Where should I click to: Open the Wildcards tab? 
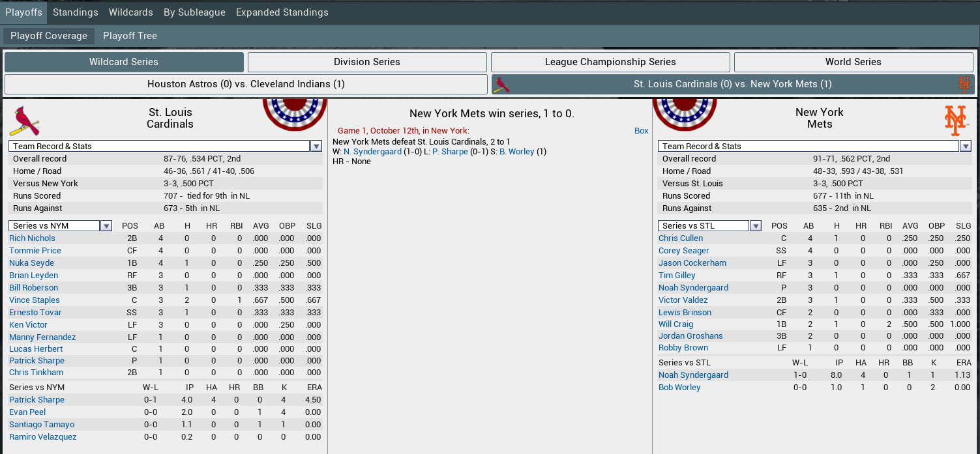[x=130, y=12]
